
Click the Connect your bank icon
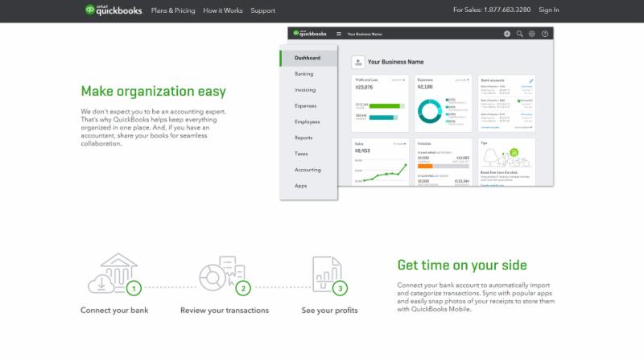114,274
